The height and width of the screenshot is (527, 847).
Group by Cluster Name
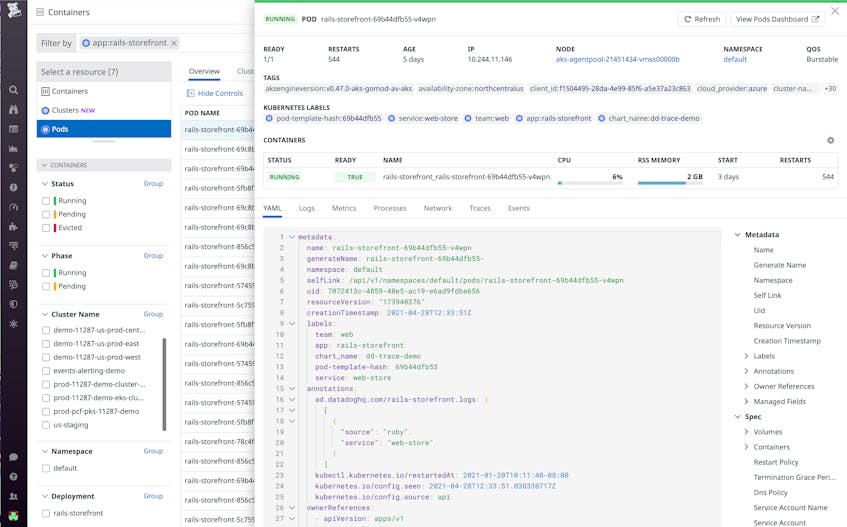click(153, 314)
